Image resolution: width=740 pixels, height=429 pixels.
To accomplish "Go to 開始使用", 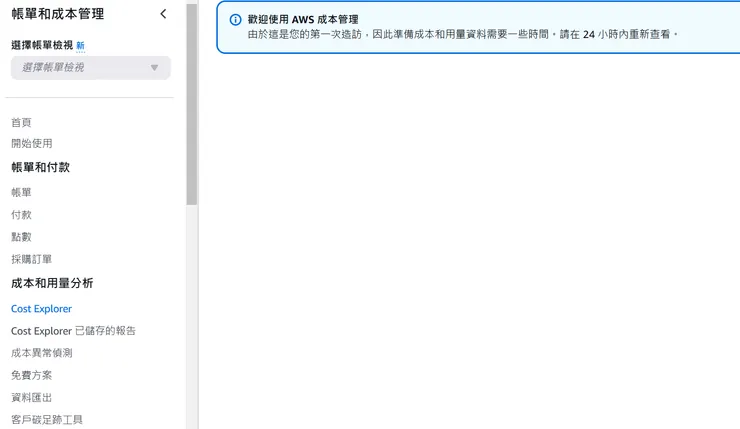I will 32,143.
